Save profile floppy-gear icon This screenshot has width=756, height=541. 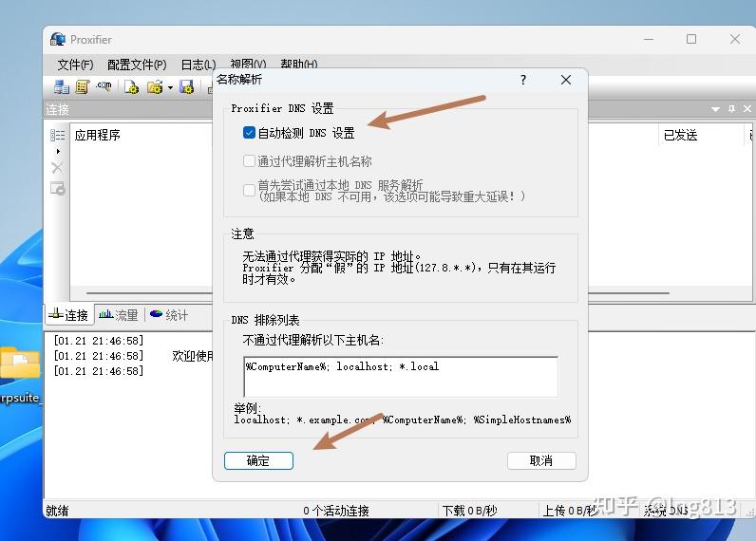click(186, 87)
